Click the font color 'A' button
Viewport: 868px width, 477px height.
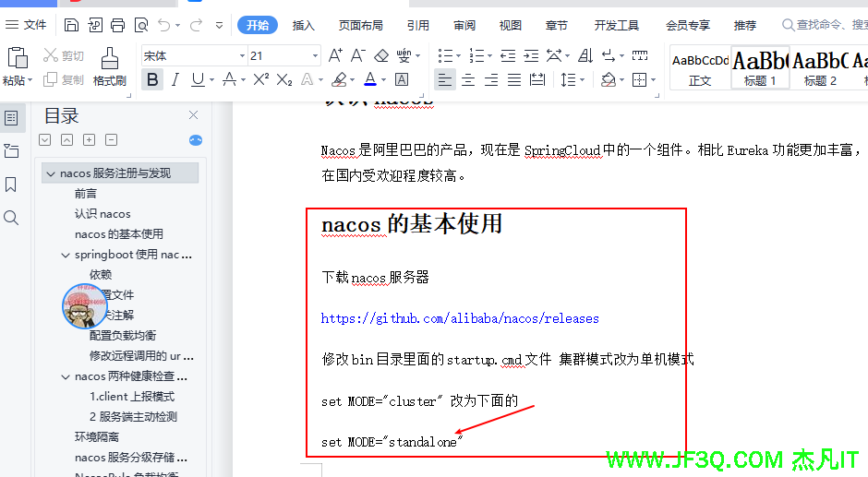click(x=370, y=80)
